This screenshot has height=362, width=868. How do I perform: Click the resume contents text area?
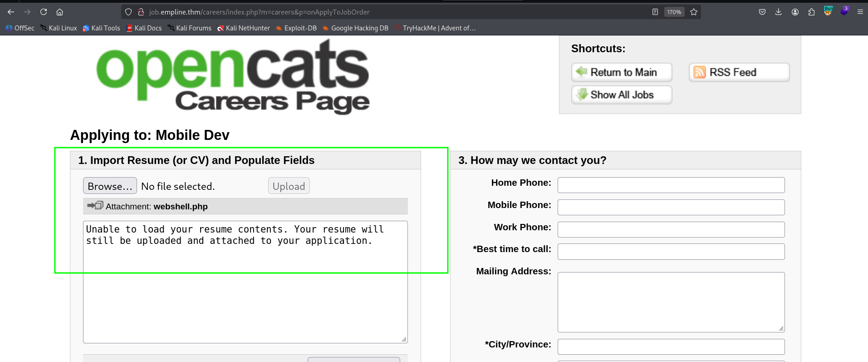coord(245,295)
